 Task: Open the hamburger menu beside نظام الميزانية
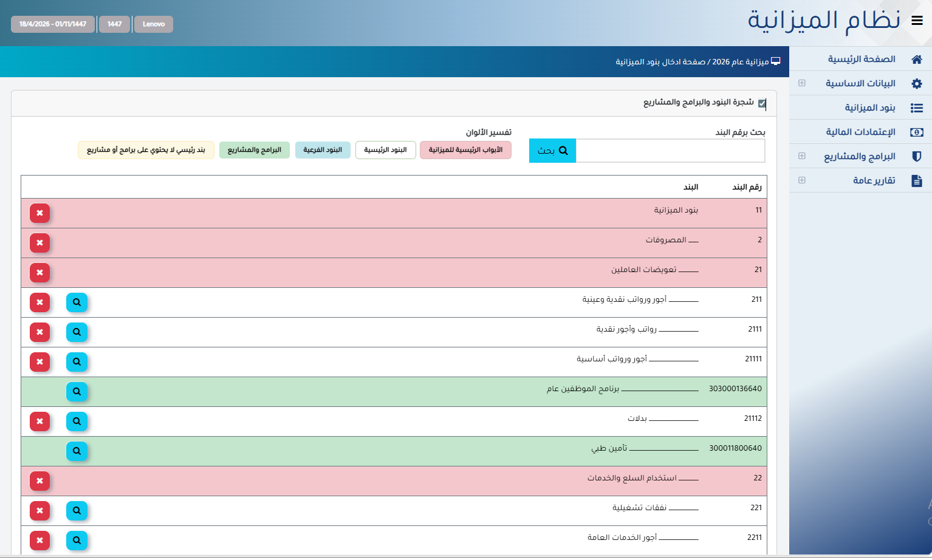(917, 21)
